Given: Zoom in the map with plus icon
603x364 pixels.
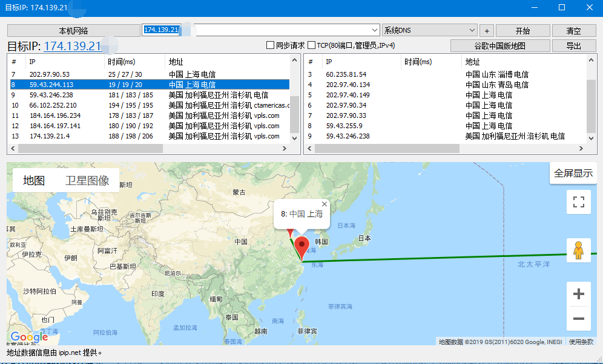Looking at the screenshot, I should [578, 294].
